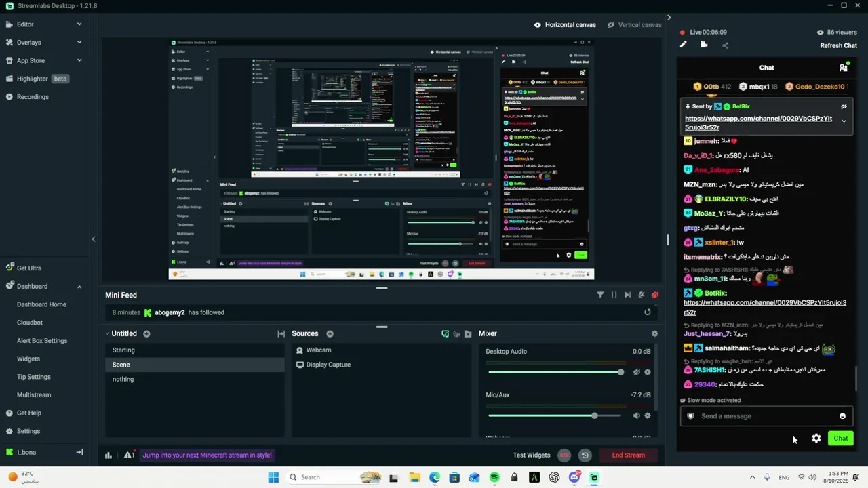Open the scene transitions icon
The width and height of the screenshot is (868, 488).
[x=281, y=333]
